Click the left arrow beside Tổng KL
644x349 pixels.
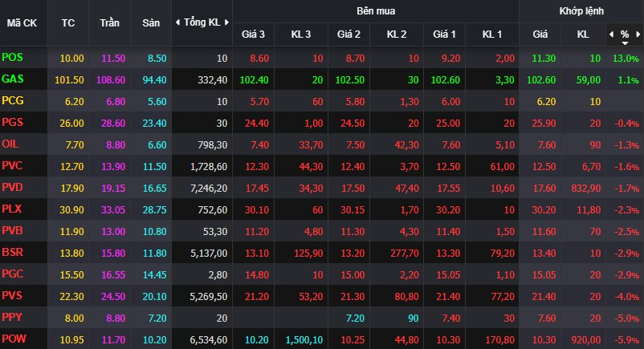(x=177, y=22)
